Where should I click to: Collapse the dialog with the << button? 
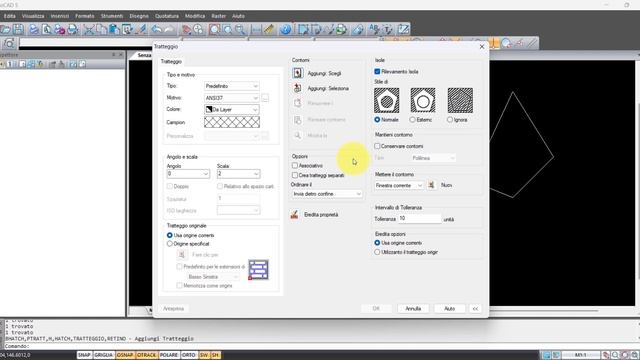tap(475, 309)
